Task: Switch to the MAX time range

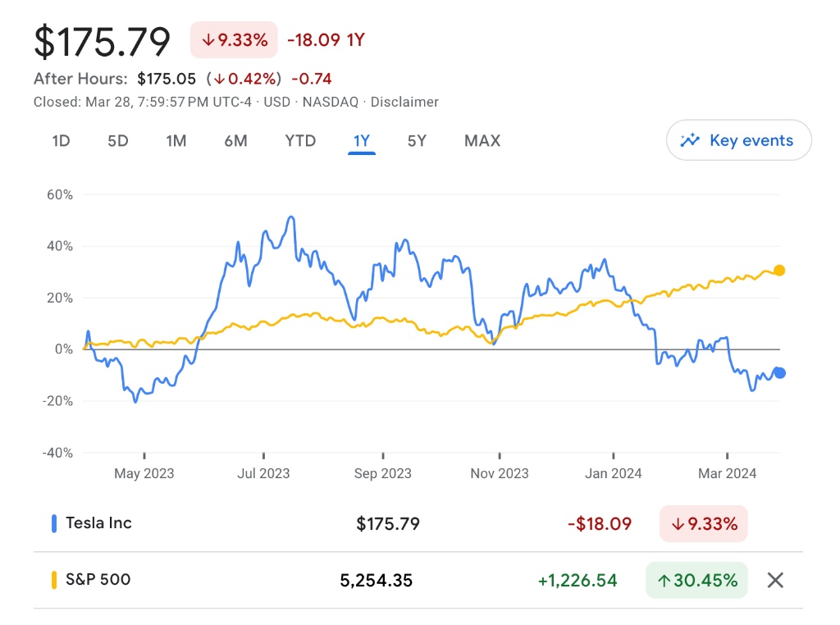Action: pyautogui.click(x=482, y=141)
